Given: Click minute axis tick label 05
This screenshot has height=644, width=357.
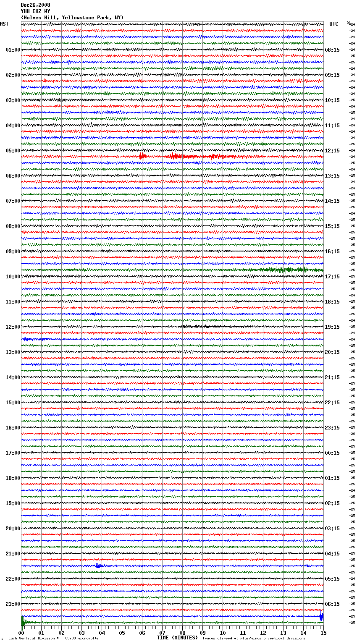Looking at the screenshot, I should pyautogui.click(x=122, y=633).
